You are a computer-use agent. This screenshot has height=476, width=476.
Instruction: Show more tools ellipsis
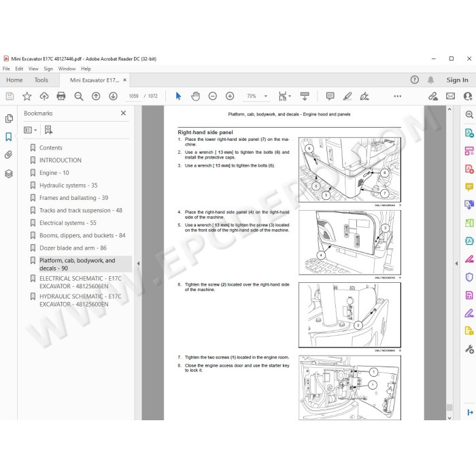tap(397, 97)
